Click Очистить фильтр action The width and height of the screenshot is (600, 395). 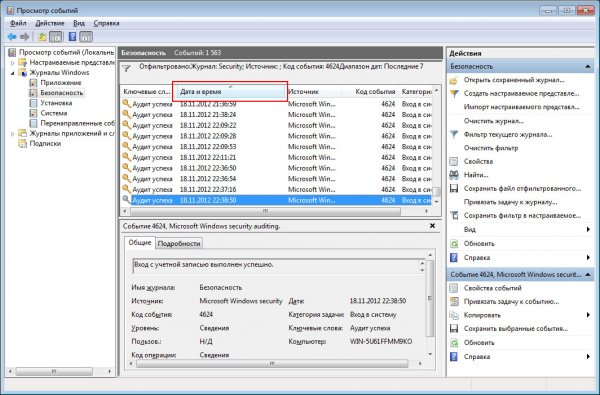[x=491, y=148]
